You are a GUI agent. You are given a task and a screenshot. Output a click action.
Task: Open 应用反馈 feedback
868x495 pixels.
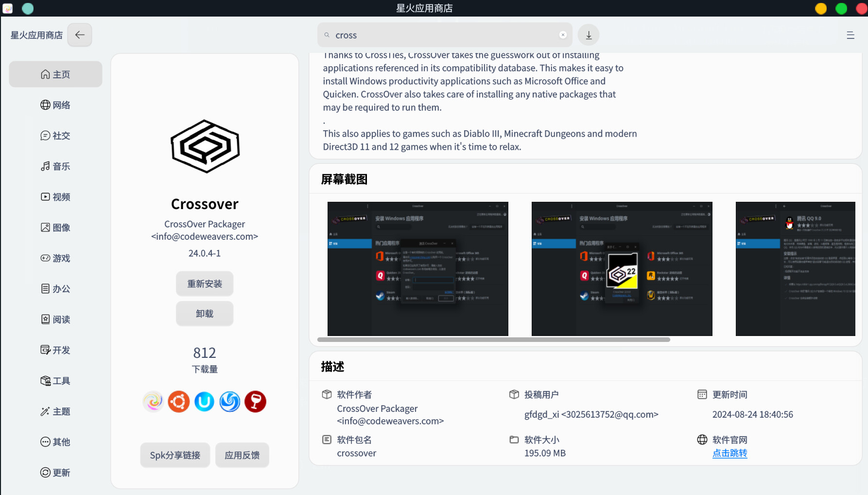point(242,455)
